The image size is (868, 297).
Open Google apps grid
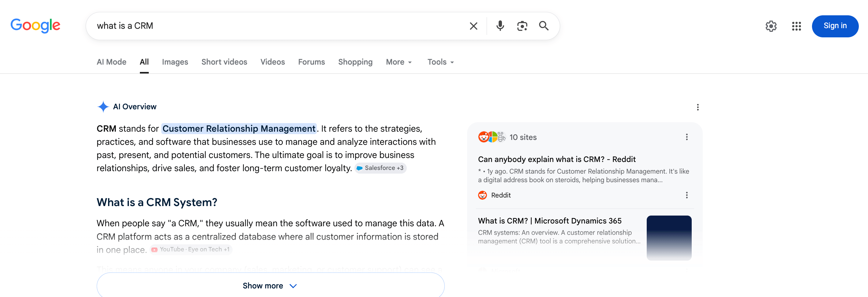796,26
